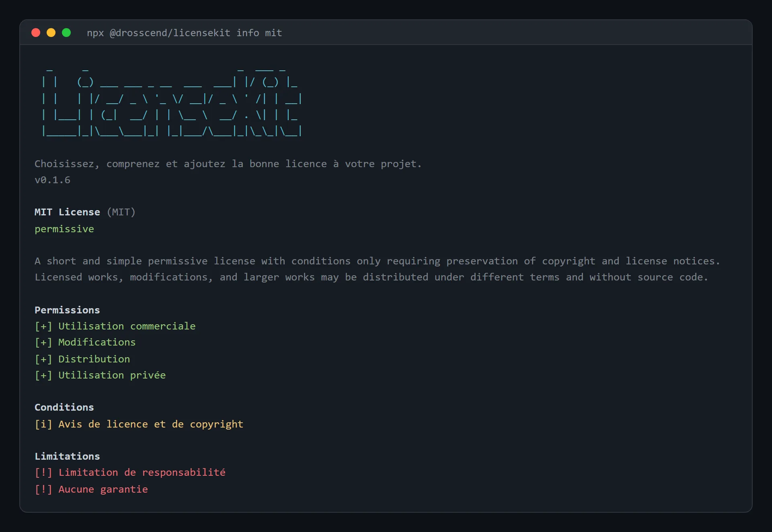
Task: Click 'Limitation de responsabilité' text
Action: [142, 473]
